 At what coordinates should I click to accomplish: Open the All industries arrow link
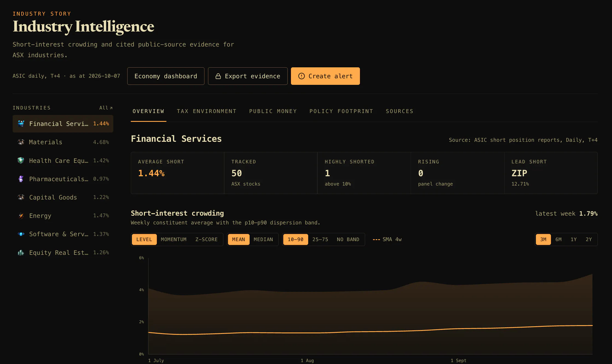point(106,108)
